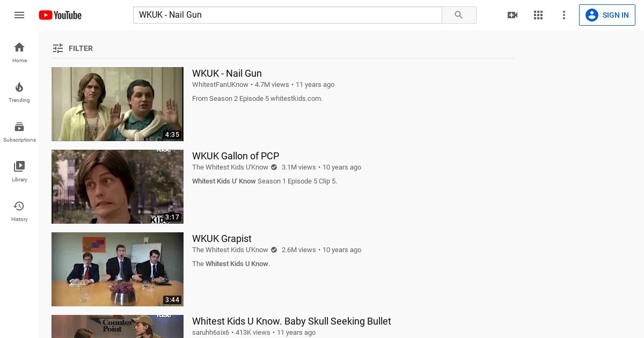
Task: Open the FILTER options
Action: tap(72, 48)
